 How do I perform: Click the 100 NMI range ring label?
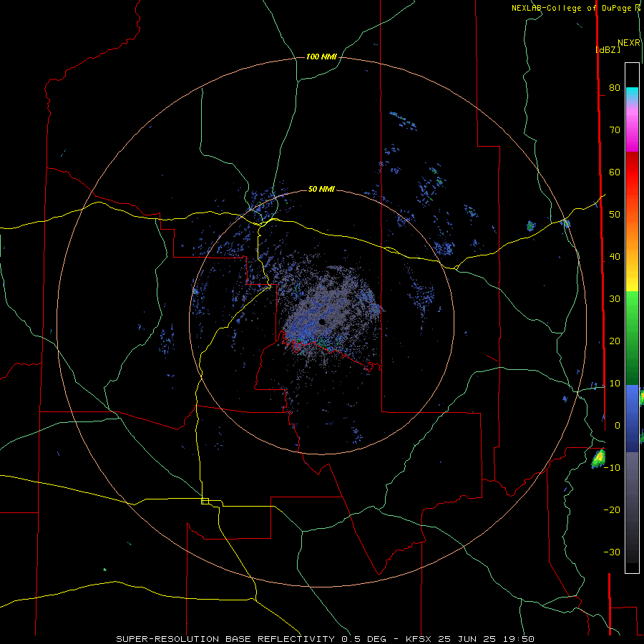[x=321, y=57]
